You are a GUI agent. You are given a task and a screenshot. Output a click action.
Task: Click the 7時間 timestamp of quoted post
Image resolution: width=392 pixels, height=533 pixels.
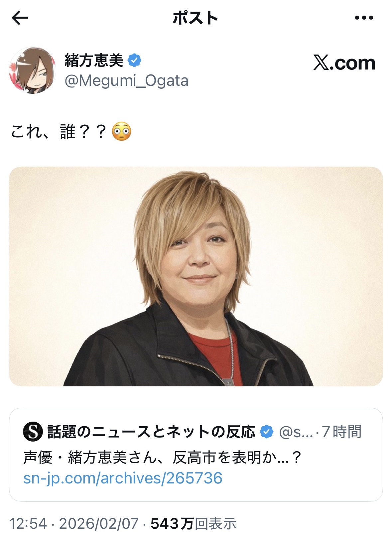coord(341,432)
